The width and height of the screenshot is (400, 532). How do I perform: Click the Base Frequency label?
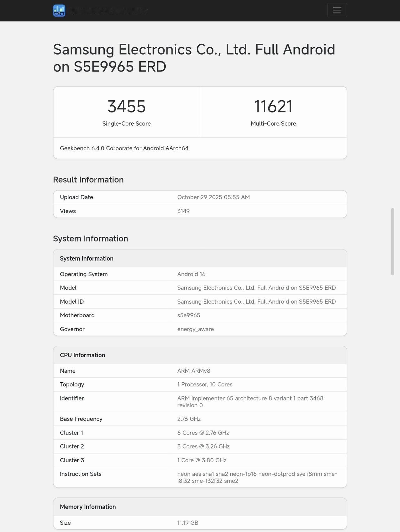[81, 419]
